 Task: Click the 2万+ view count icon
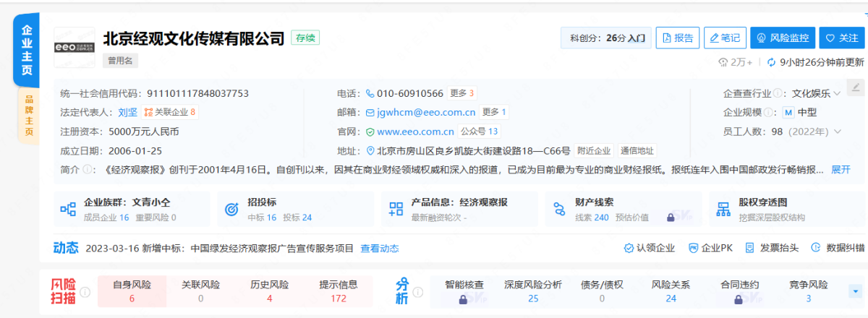point(723,62)
